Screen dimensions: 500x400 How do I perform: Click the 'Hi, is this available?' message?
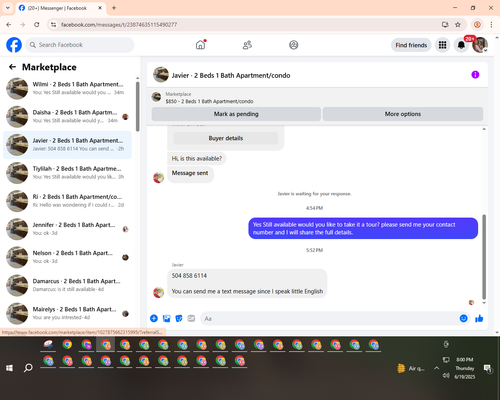pyautogui.click(x=197, y=158)
